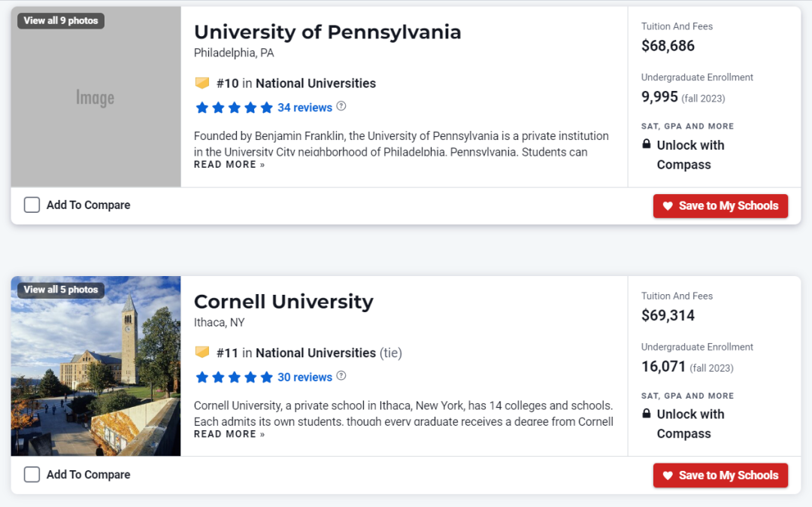Viewport: 812px width, 507px height.
Task: Click Penn's five-star rating icons
Action: click(234, 108)
